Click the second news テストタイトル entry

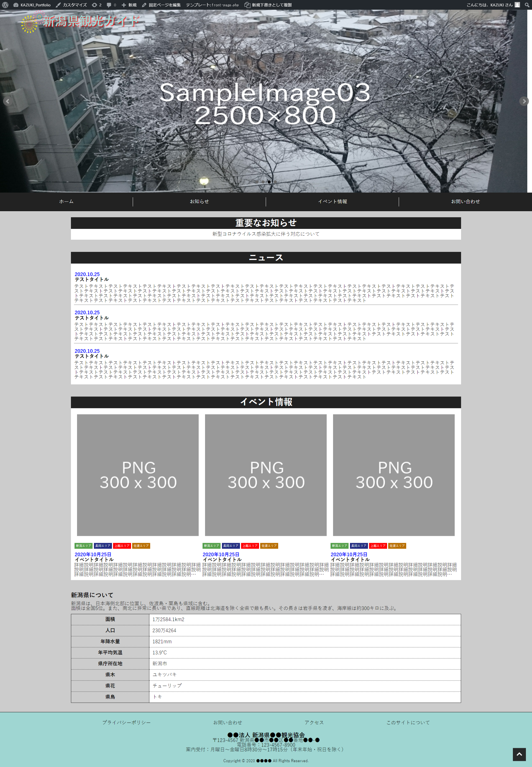[92, 318]
